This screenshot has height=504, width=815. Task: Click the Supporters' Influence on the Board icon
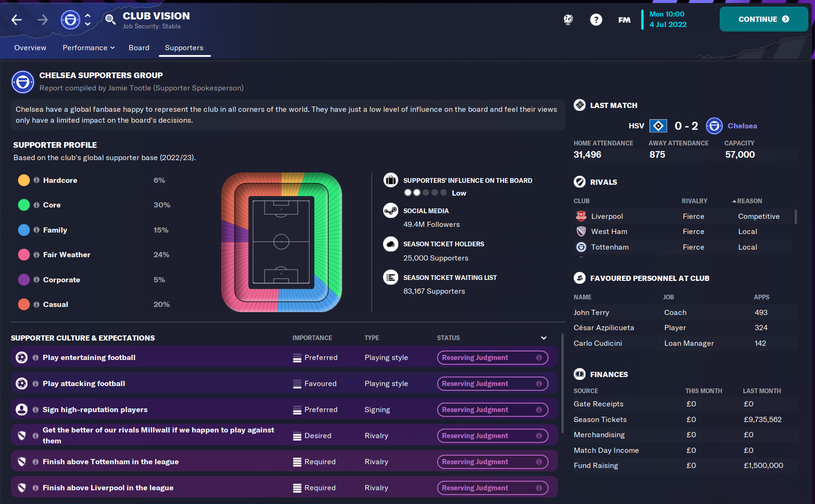pos(391,180)
